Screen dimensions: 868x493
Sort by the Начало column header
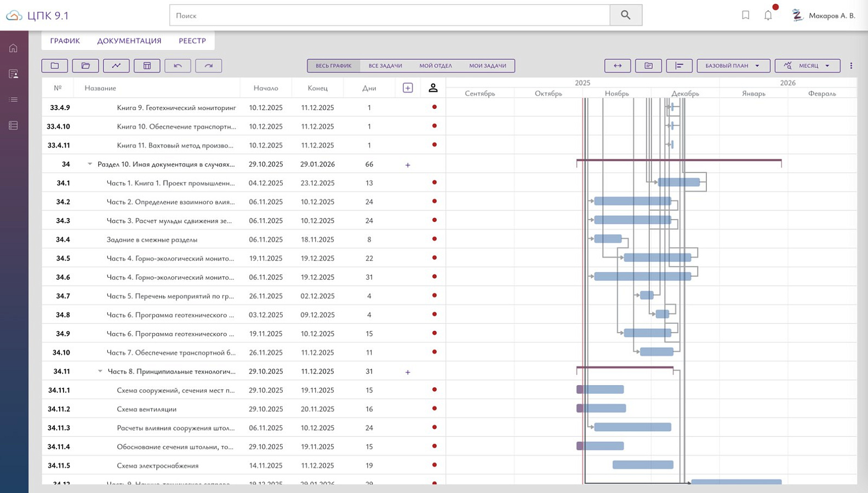click(x=266, y=88)
